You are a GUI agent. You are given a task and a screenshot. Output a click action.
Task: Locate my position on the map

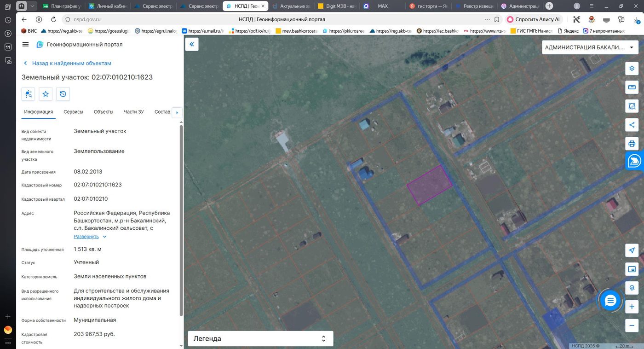pos(632,250)
